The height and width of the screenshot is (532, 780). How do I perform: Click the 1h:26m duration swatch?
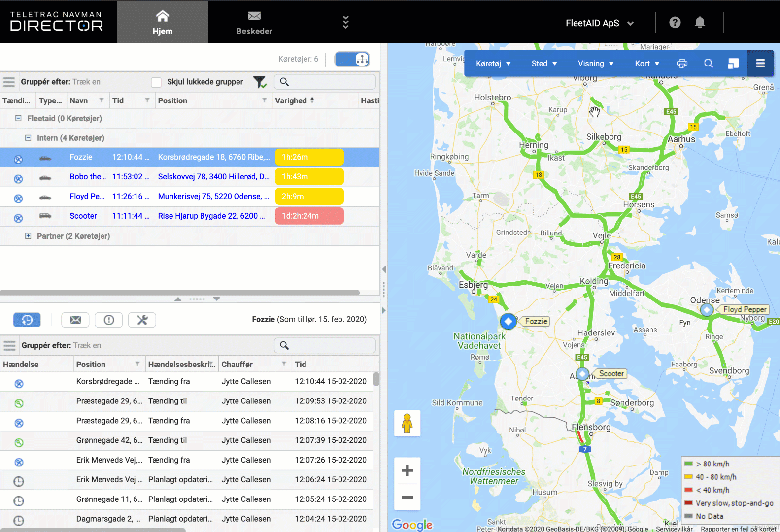[309, 157]
